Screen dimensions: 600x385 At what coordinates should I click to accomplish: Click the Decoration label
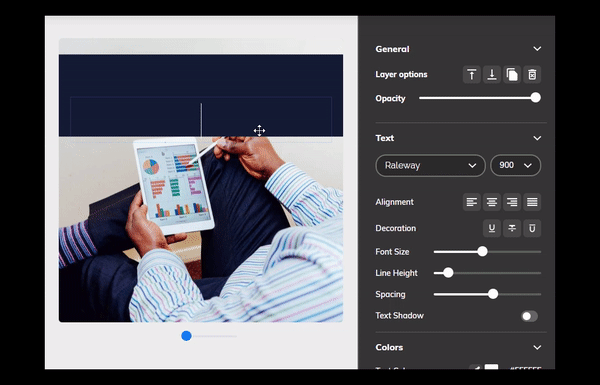(x=396, y=228)
